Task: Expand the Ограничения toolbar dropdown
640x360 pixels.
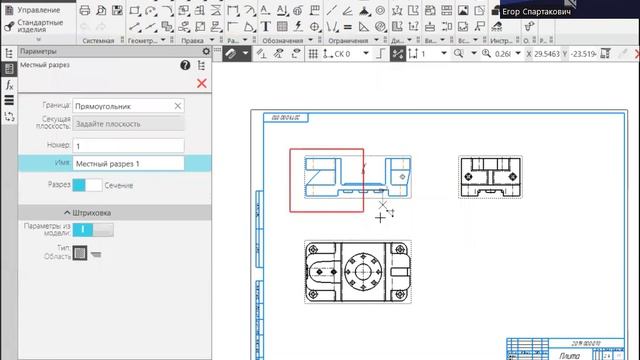Action: click(x=376, y=40)
